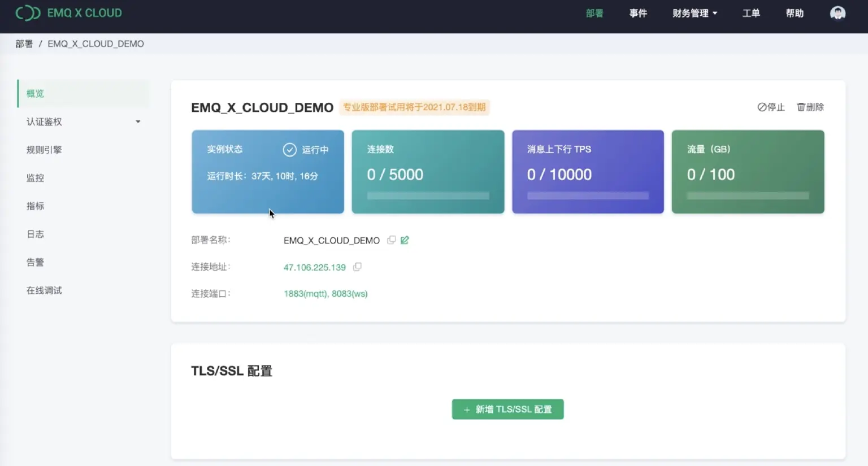
Task: Click the copy icon next to deployment name
Action: (x=391, y=239)
